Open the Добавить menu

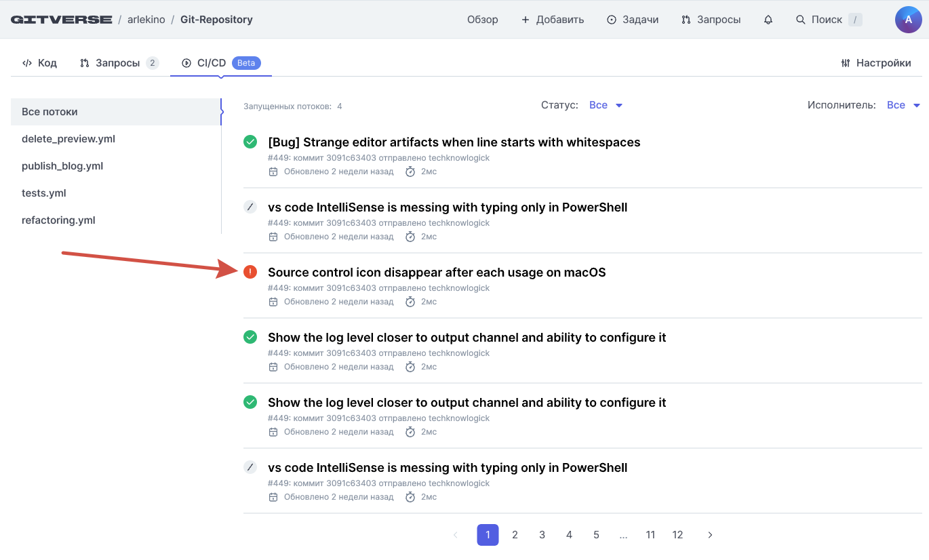click(x=553, y=20)
